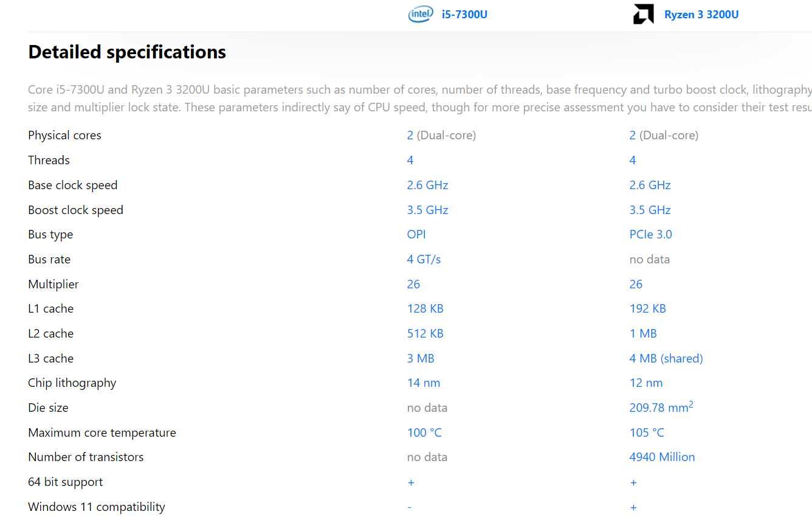Image resolution: width=812 pixels, height=531 pixels.
Task: Click the 14 nm lithography value
Action: click(x=424, y=383)
